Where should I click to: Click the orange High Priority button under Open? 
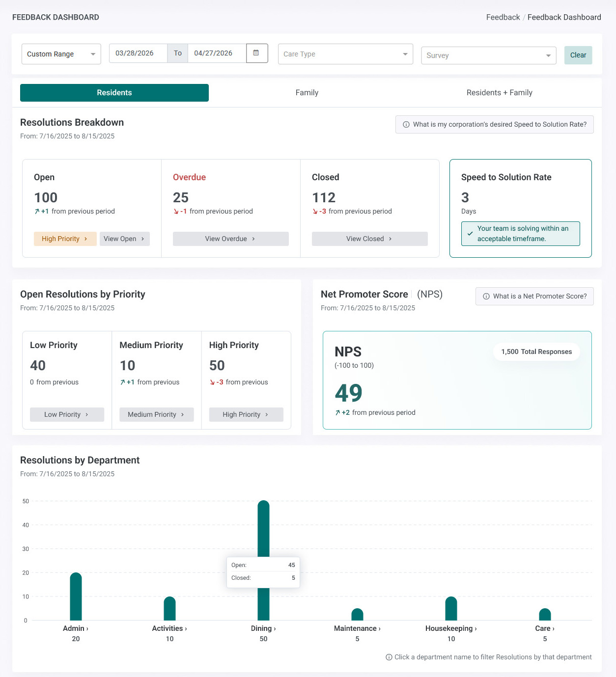click(x=65, y=239)
